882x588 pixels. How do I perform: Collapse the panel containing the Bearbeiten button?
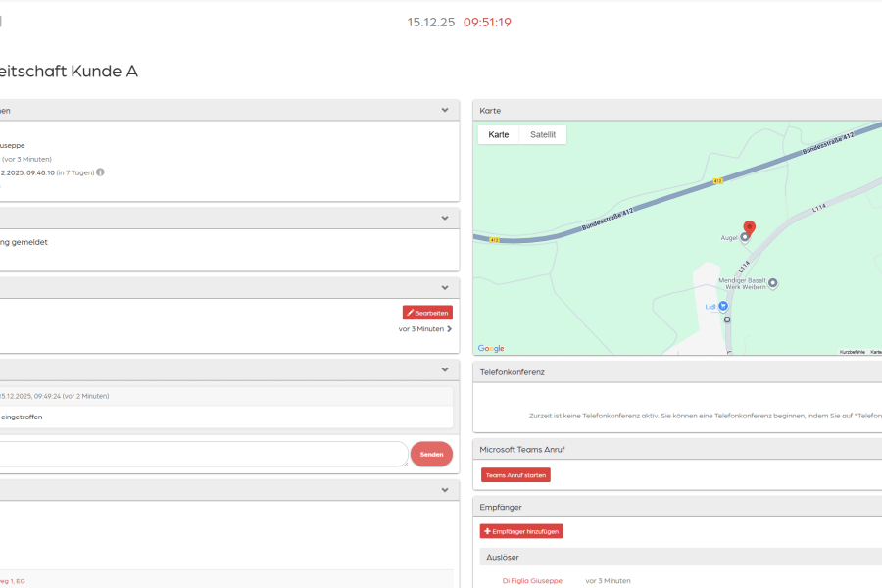coord(445,288)
